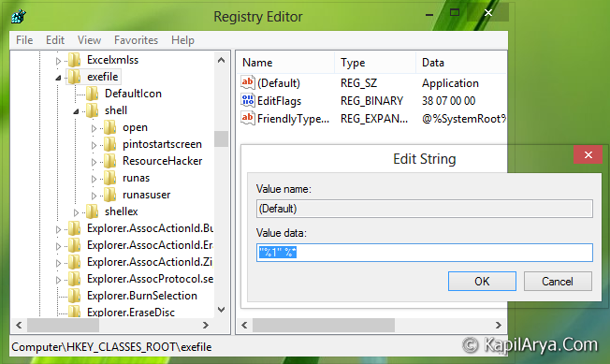
Task: Click the open folder icon
Action: pos(110,127)
